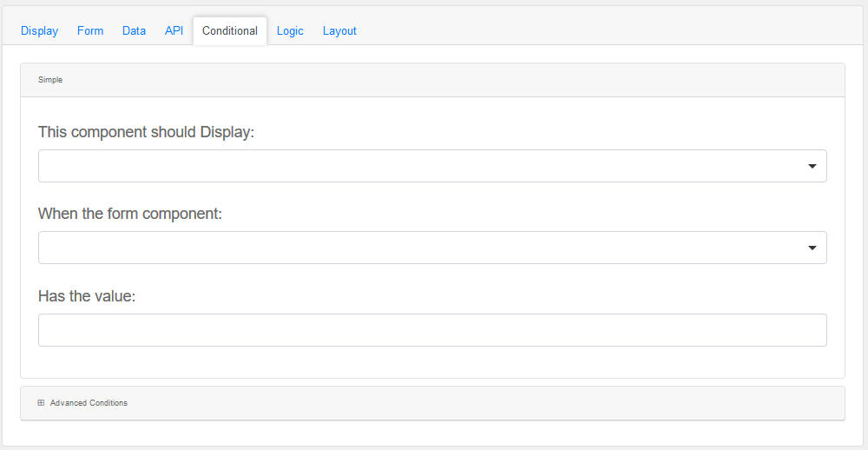Expand Advanced Conditions using the plus icon
868x450 pixels.
(x=41, y=403)
